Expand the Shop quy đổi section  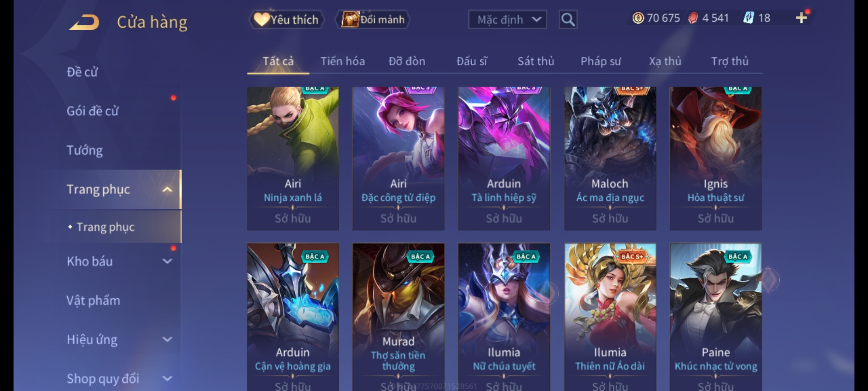tap(167, 379)
